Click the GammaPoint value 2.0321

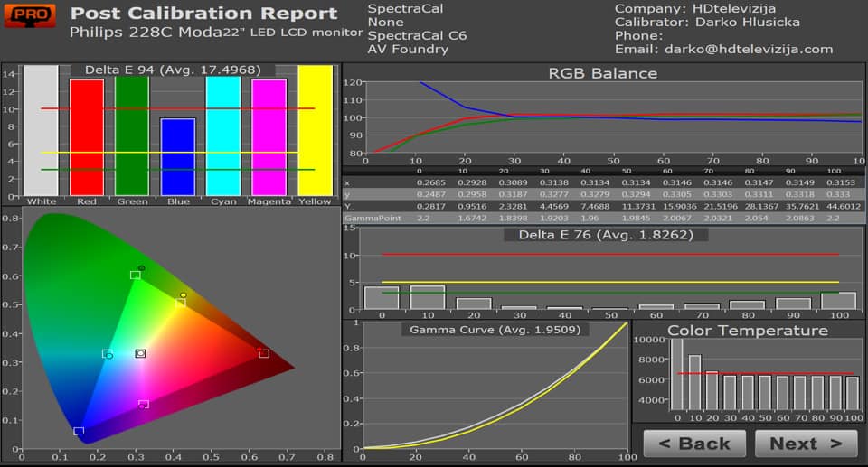[717, 218]
